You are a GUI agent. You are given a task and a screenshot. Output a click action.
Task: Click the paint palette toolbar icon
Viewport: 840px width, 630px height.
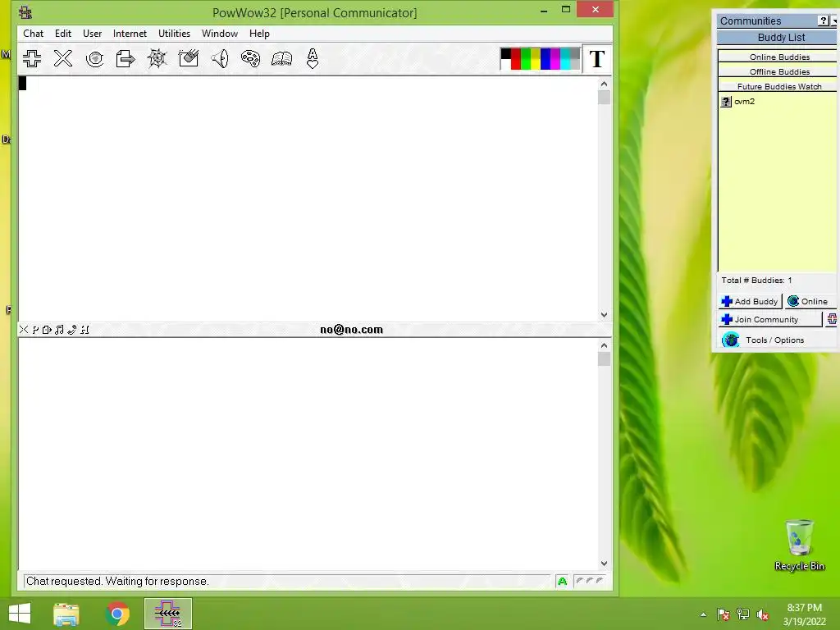(x=250, y=58)
